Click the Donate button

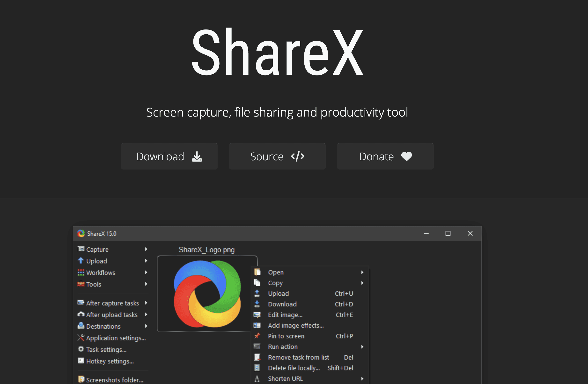pos(385,156)
